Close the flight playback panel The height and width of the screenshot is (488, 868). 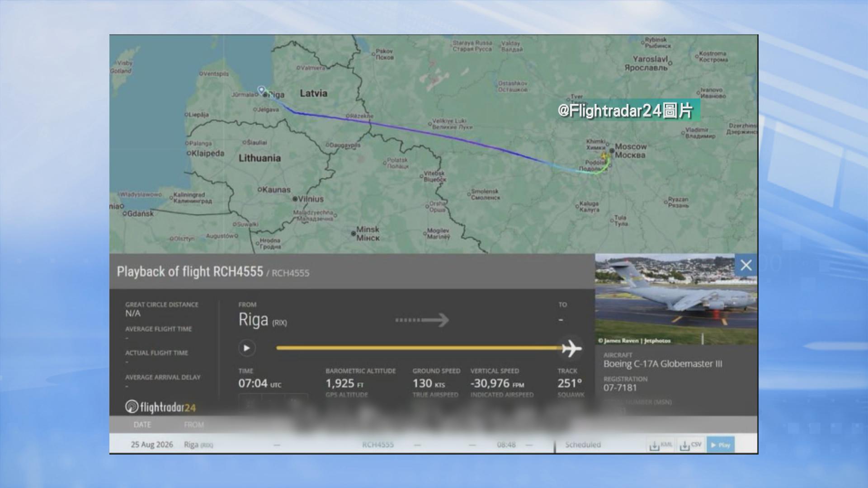pos(746,265)
